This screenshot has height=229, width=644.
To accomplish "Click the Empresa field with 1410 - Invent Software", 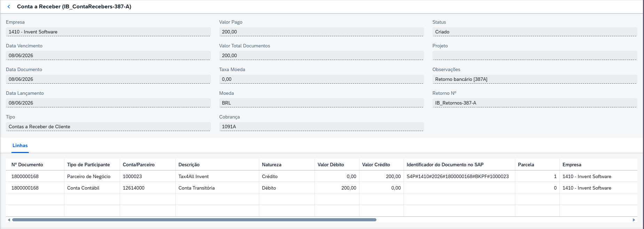I will (108, 32).
